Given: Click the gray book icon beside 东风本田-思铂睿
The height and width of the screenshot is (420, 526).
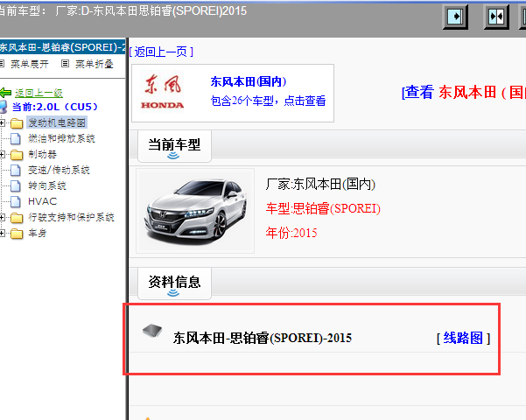Looking at the screenshot, I should tap(152, 330).
